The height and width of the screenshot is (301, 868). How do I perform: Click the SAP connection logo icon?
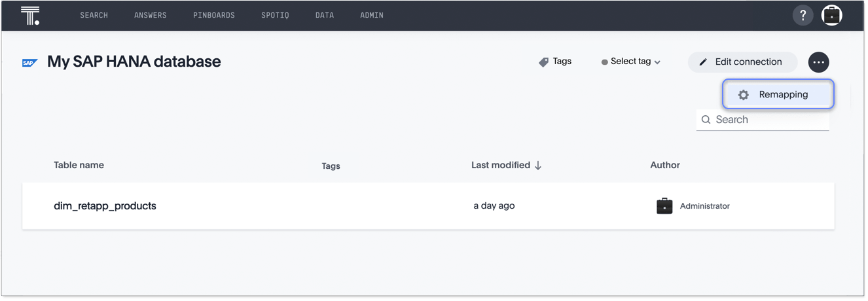tap(29, 63)
